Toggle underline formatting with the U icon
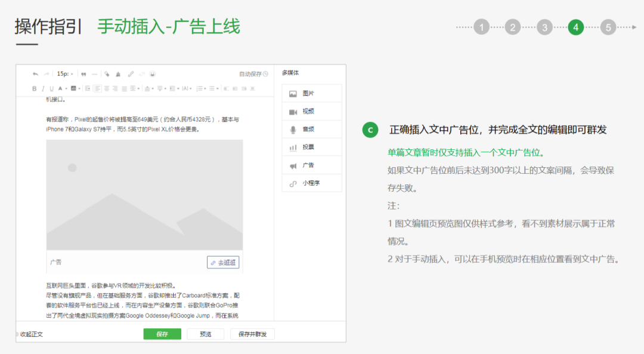The height and width of the screenshot is (354, 644). (x=52, y=88)
